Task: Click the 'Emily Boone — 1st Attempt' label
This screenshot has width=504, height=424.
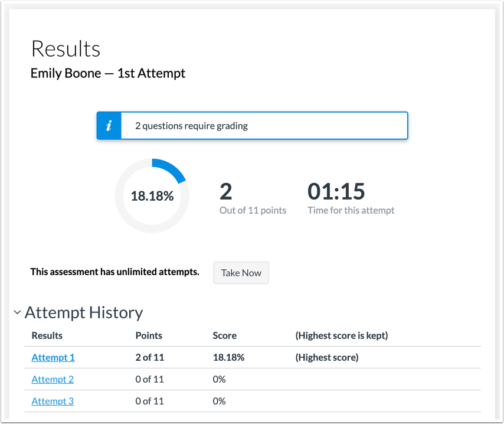Action: tap(107, 73)
